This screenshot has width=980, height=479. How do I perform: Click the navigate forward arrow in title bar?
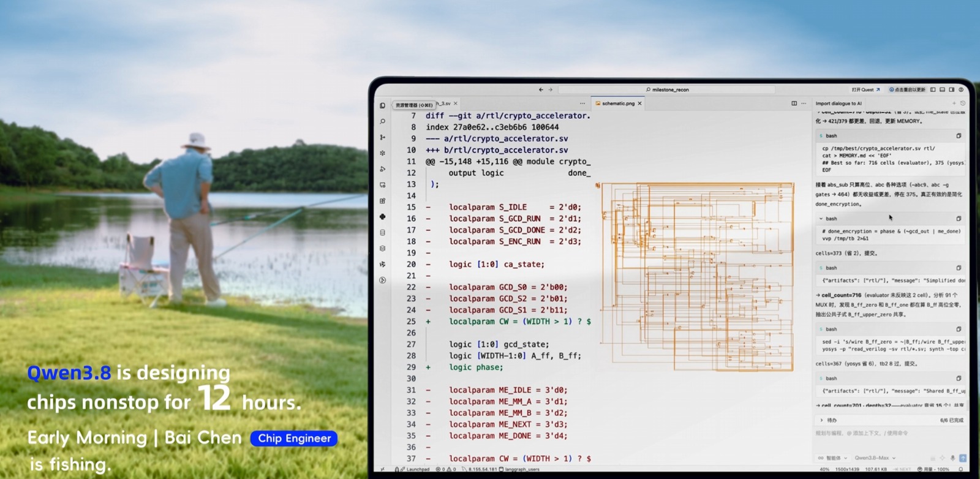[550, 89]
